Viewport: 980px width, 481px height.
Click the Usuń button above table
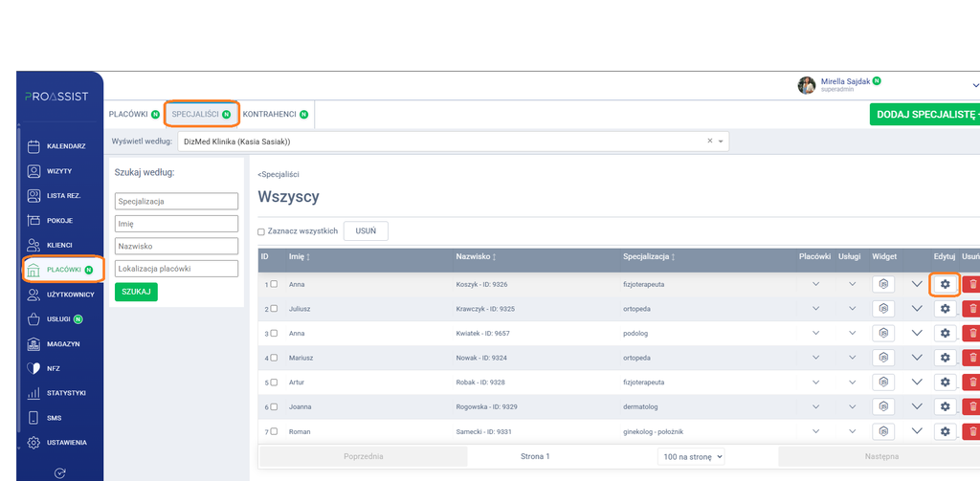click(366, 231)
